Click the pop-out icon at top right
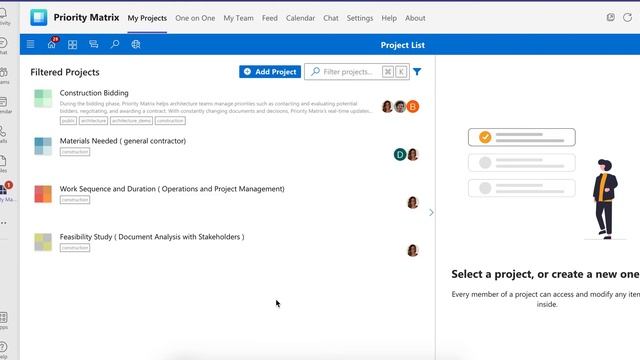 tap(611, 17)
